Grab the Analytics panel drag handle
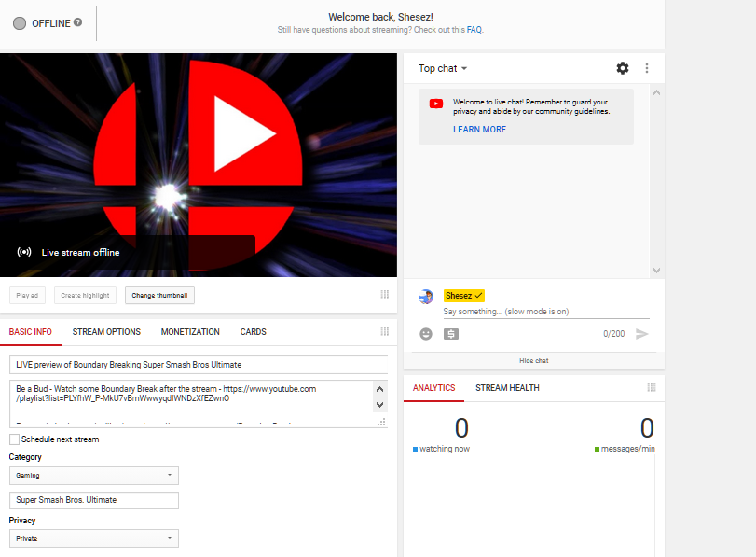Screen dimensions: 756x557 click(x=652, y=387)
